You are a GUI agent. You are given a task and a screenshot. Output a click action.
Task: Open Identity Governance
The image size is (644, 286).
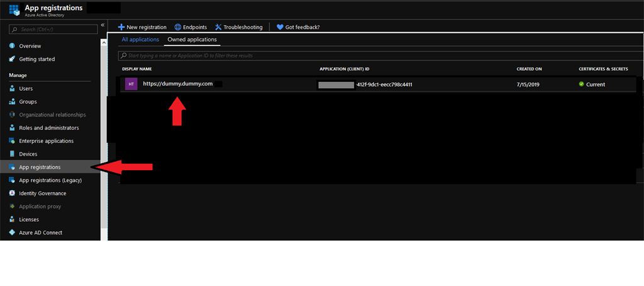pos(43,193)
